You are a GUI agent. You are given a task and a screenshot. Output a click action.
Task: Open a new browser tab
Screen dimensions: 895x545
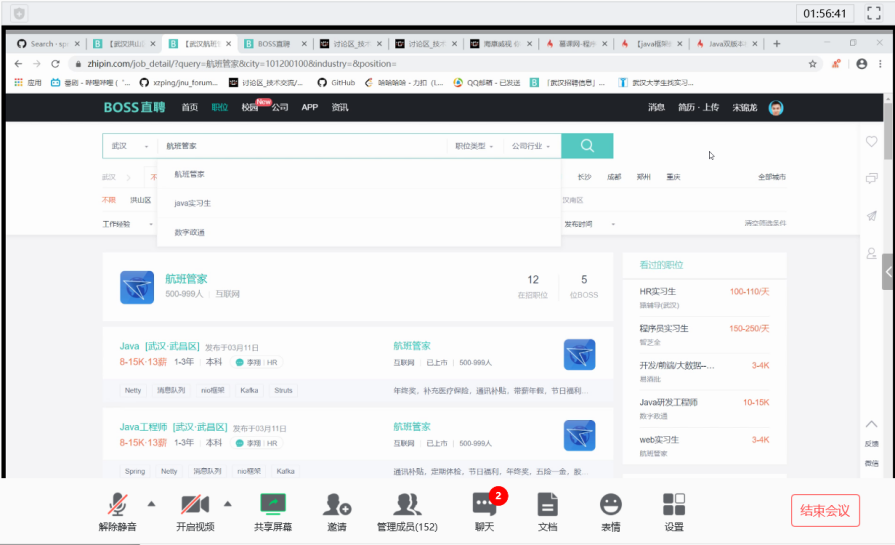[776, 43]
